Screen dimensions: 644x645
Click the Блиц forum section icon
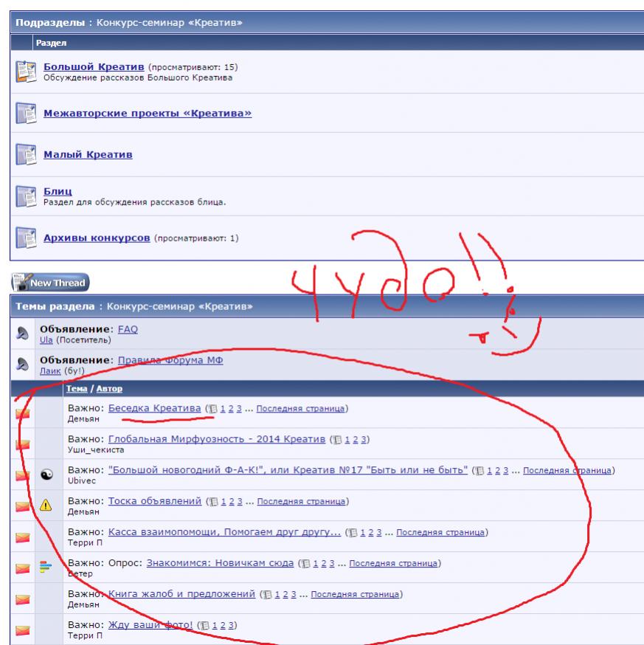[25, 196]
